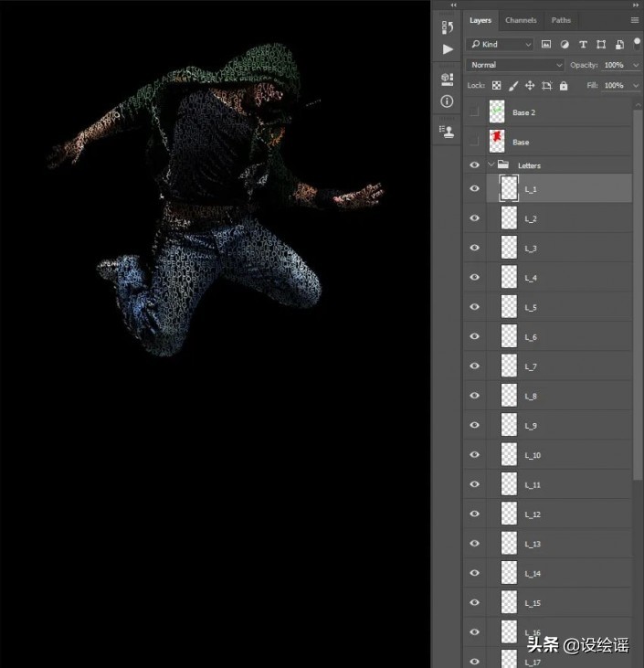This screenshot has width=644, height=668.
Task: Filter layers by pixel layer type
Action: [546, 44]
